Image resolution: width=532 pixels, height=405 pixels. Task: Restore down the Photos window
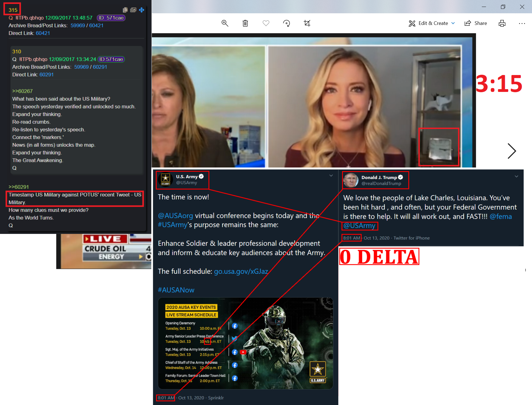[x=503, y=7]
